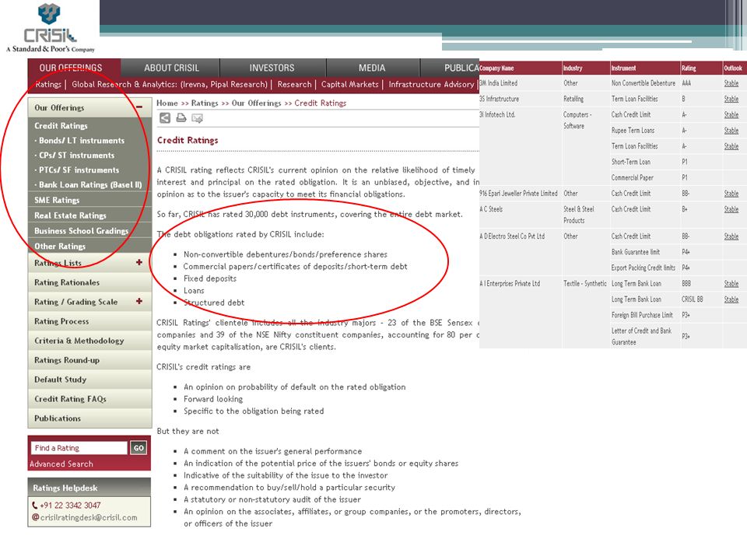Image resolution: width=747 pixels, height=560 pixels.
Task: Select Ratings in the sub-navigation bar
Action: (48, 84)
